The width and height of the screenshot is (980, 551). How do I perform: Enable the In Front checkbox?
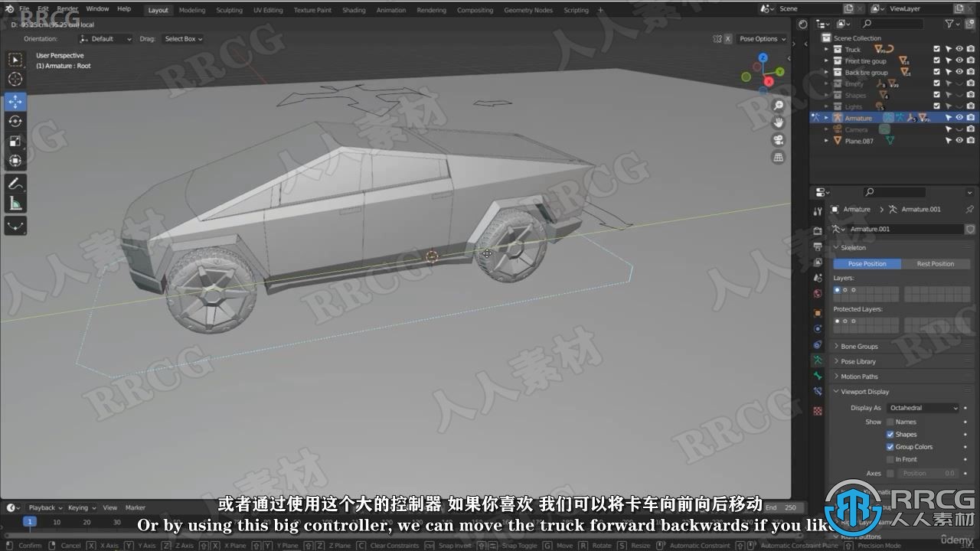click(890, 459)
